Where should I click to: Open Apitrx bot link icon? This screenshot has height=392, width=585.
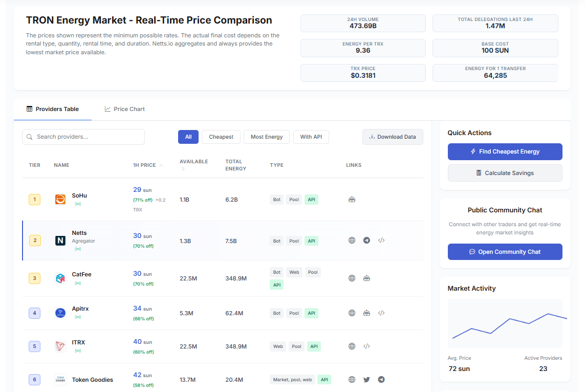pyautogui.click(x=366, y=313)
